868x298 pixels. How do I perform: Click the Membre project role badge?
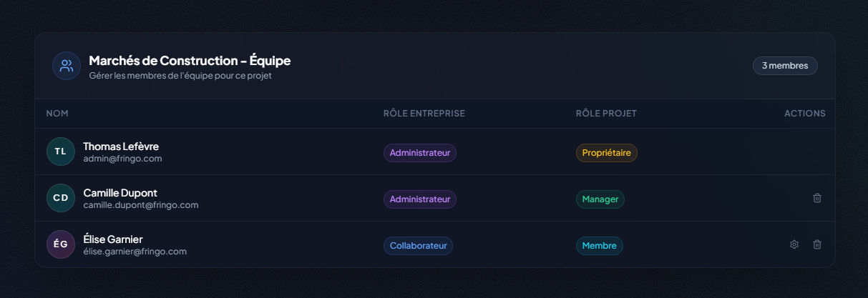click(599, 246)
